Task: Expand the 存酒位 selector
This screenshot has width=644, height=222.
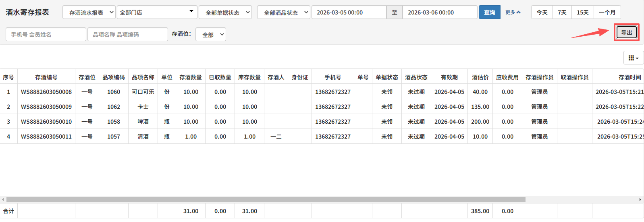Action: (210, 35)
